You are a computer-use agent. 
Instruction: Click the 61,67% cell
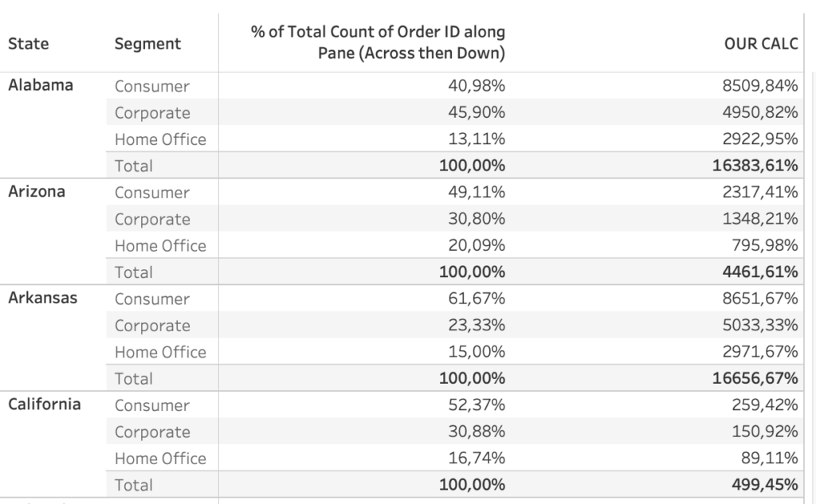[x=477, y=299]
